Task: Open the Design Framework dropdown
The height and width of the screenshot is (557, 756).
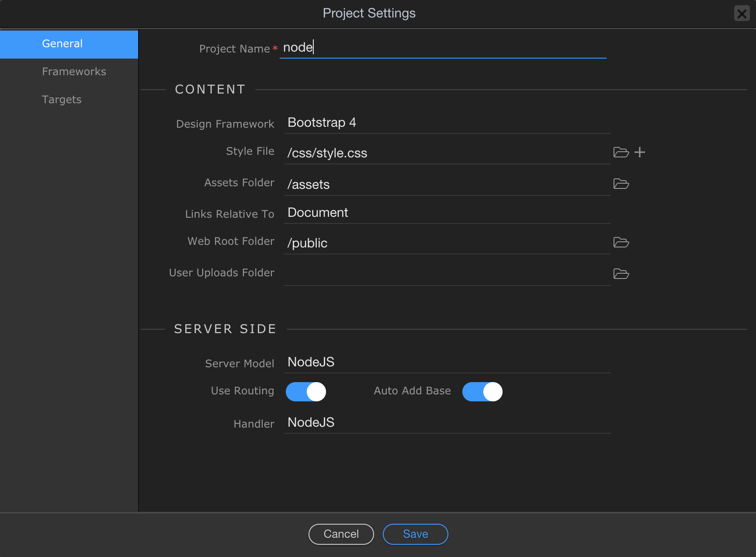Action: tap(447, 123)
